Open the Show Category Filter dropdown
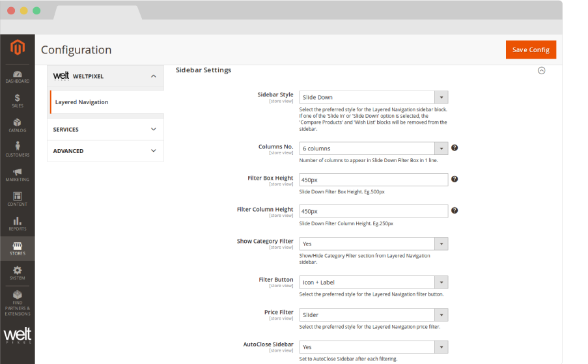Image resolution: width=588 pixels, height=364 pixels. pos(373,244)
